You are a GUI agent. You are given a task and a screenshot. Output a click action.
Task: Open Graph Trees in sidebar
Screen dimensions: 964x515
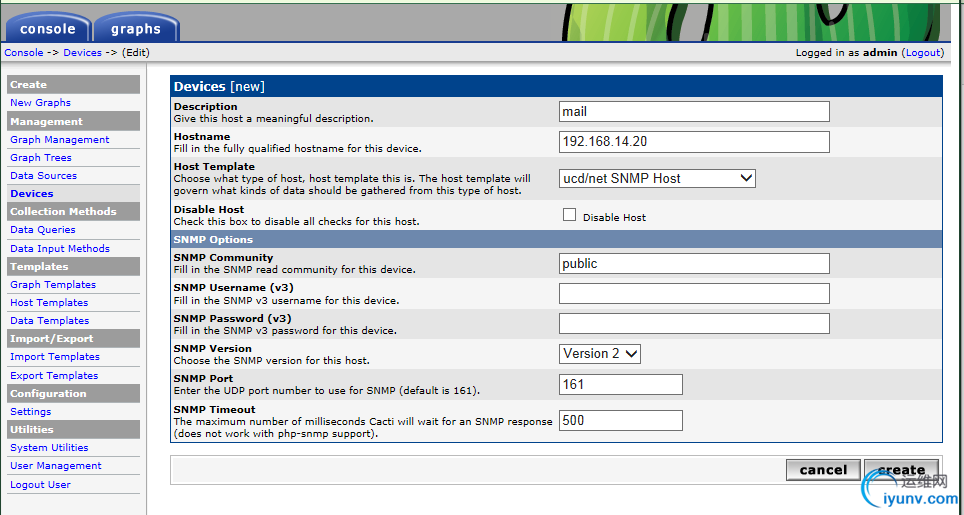41,157
